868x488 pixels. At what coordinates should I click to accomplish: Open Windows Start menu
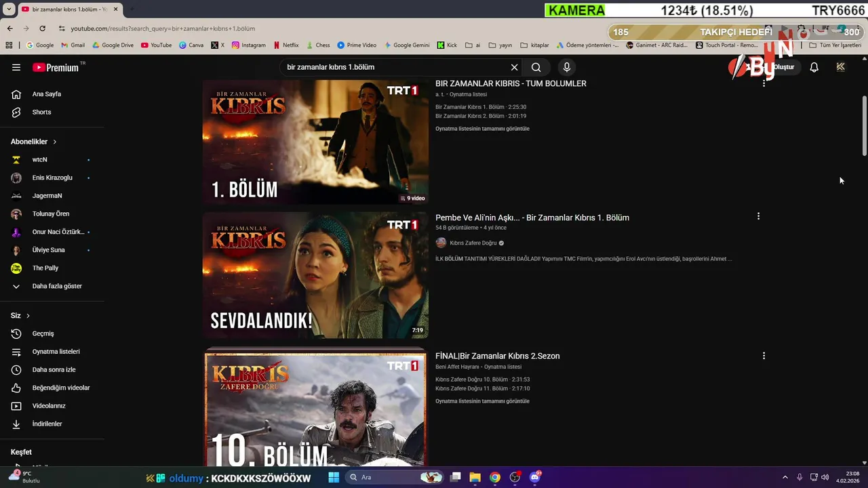point(334,477)
